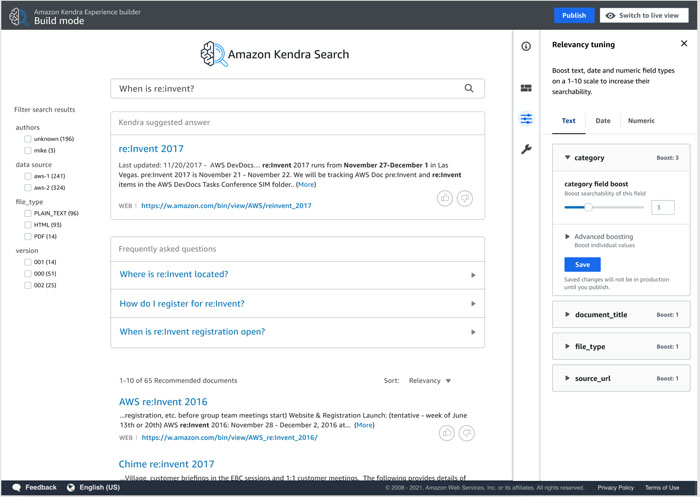Thumbs up the re:Invent 2017 answer
Viewport: 700px width, 497px height.
pyautogui.click(x=445, y=198)
